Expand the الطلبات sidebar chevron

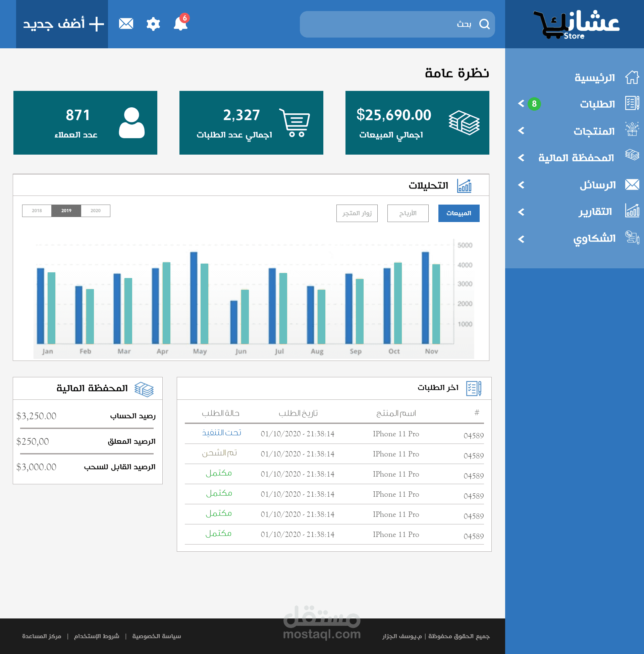(521, 104)
